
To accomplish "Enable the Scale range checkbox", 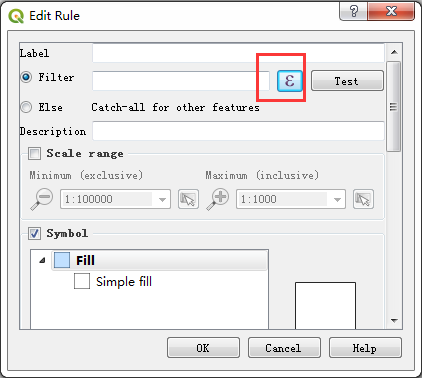I will pyautogui.click(x=35, y=154).
